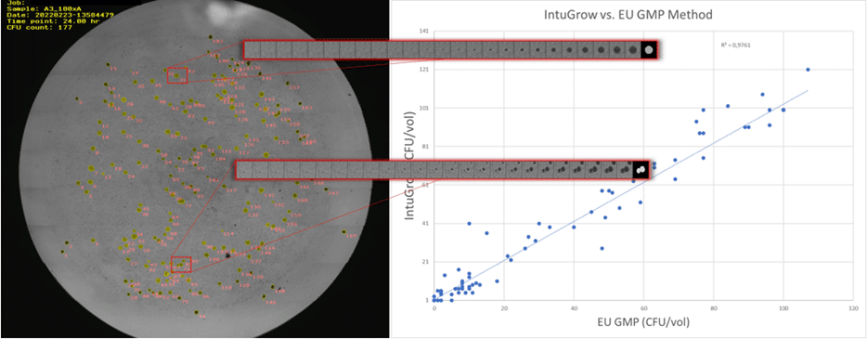Click the highest scatter data point

coord(808,70)
